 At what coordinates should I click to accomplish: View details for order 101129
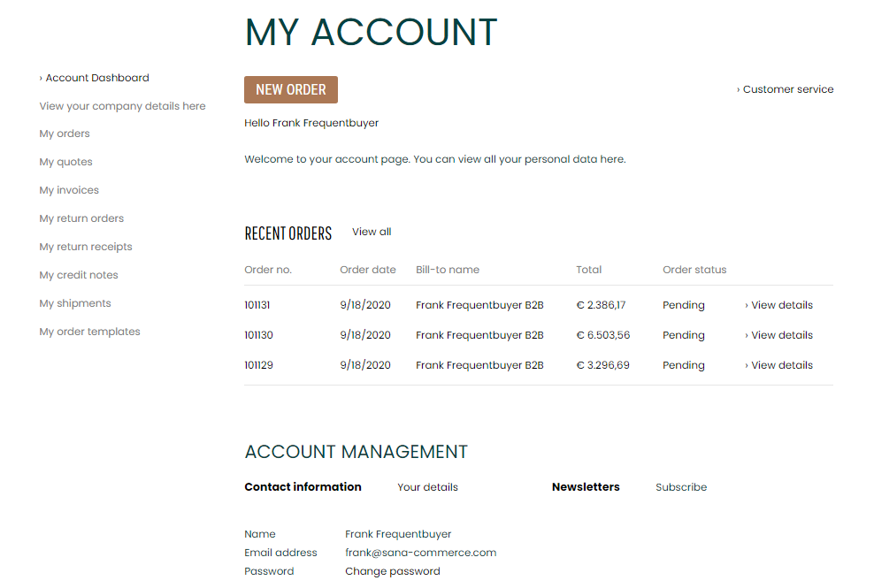(x=778, y=365)
